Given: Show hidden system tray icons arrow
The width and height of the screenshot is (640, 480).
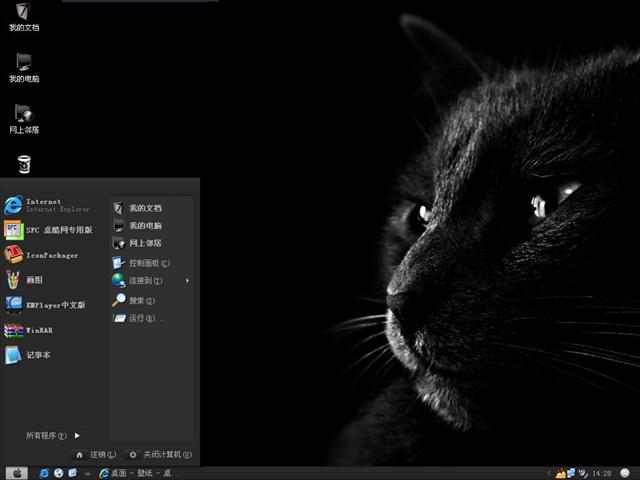Looking at the screenshot, I should tap(549, 473).
